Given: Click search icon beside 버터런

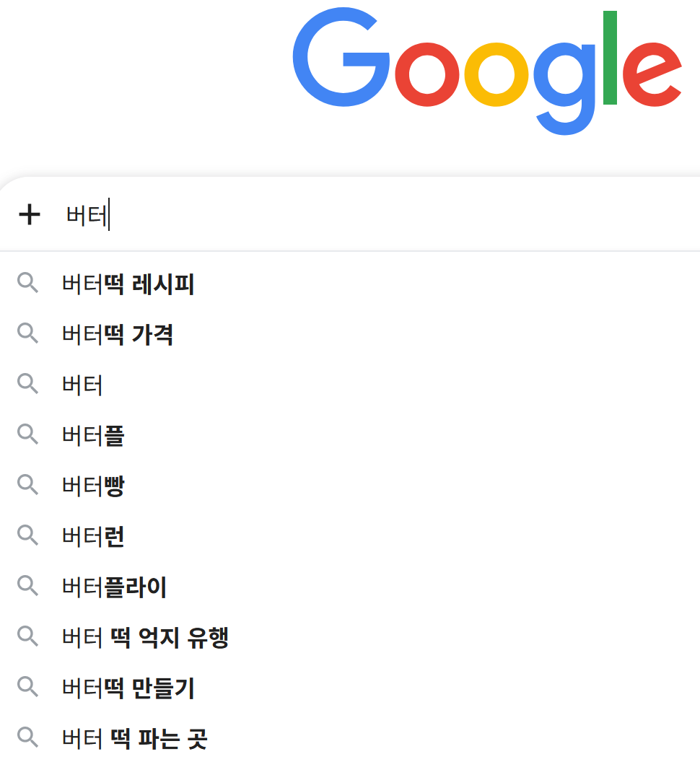Looking at the screenshot, I should pyautogui.click(x=27, y=535).
